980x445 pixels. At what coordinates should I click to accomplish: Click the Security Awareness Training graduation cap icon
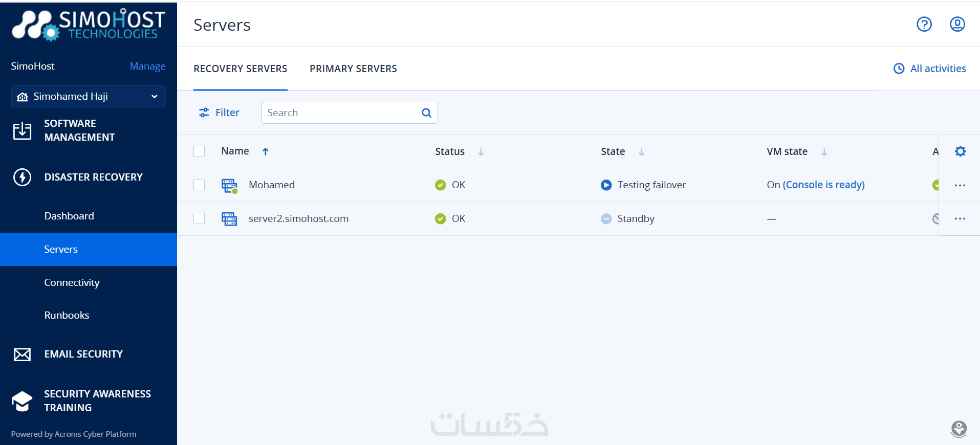coord(22,401)
